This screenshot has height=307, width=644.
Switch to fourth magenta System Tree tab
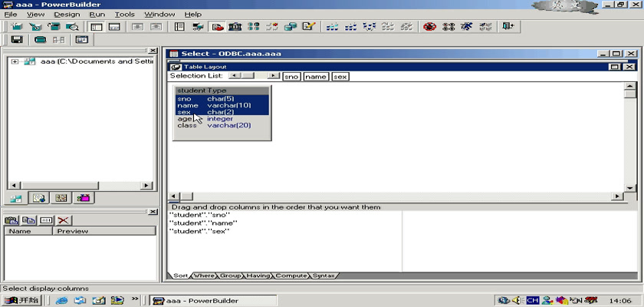pos(84,198)
